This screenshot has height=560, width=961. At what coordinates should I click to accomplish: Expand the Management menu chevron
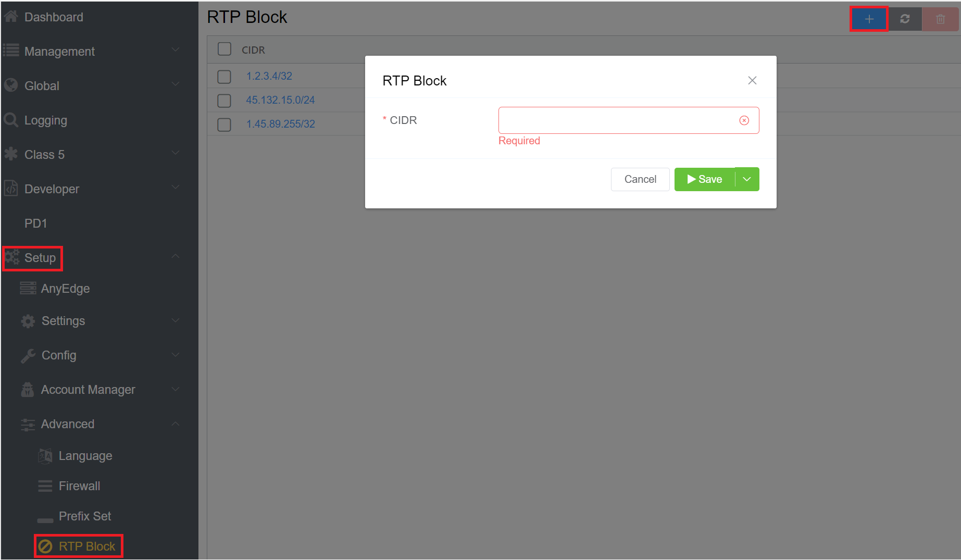176,51
